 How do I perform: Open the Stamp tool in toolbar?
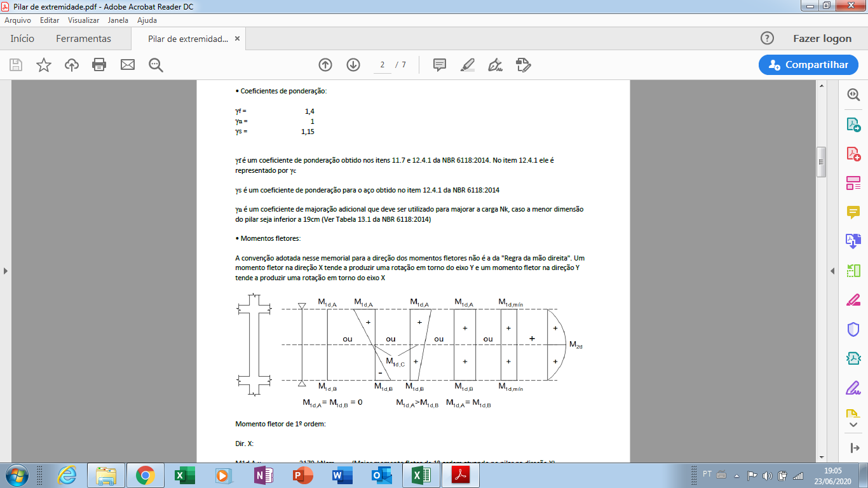524,65
